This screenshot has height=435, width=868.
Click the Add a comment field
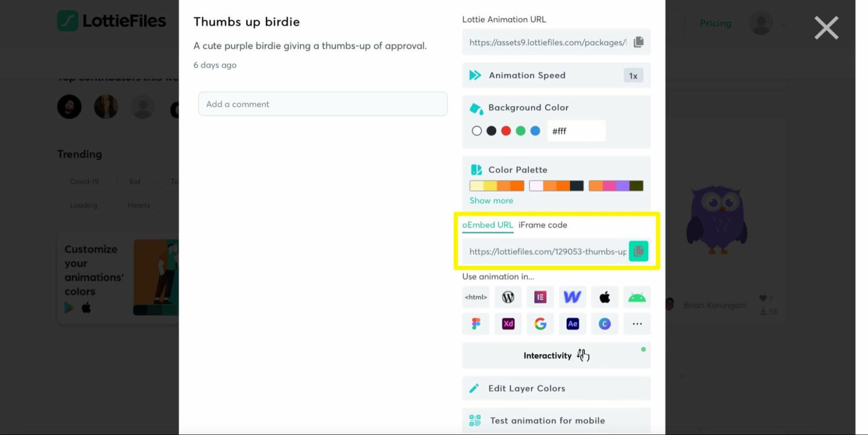pyautogui.click(x=323, y=104)
